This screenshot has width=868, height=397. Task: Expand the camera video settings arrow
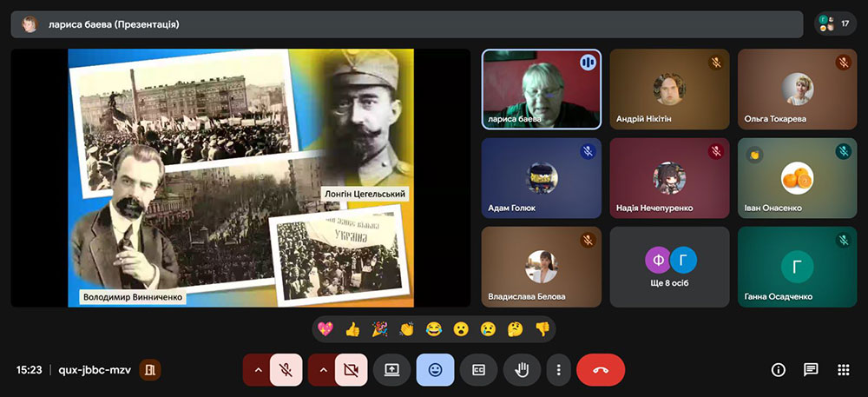322,369
